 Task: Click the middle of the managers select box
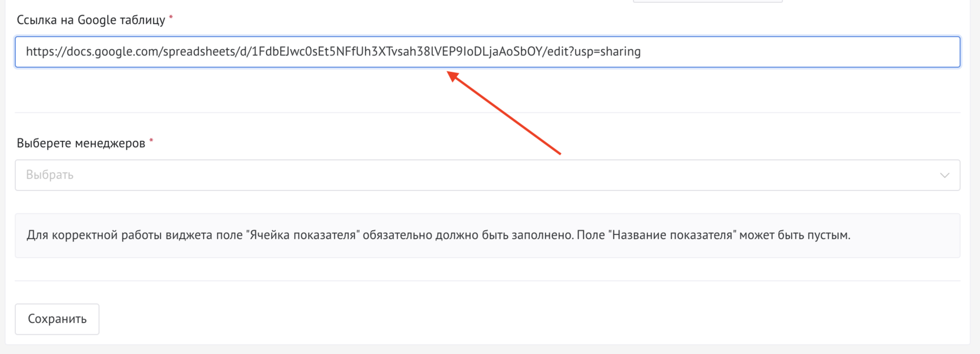(487, 175)
